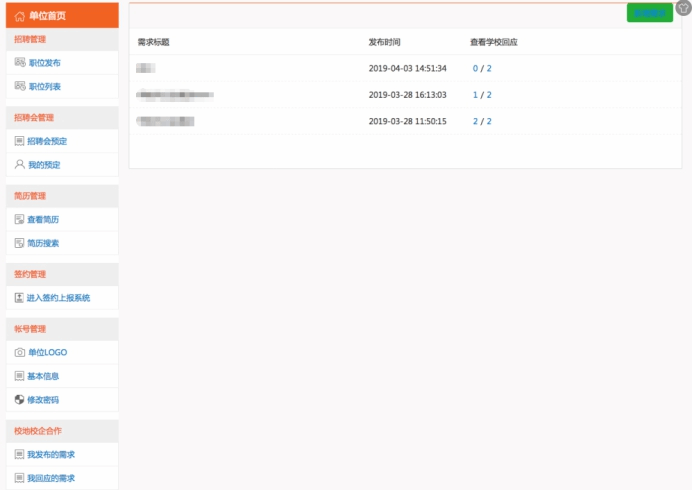692x490 pixels.
Task: Open the 职位发布 menu item
Action: [x=62, y=63]
